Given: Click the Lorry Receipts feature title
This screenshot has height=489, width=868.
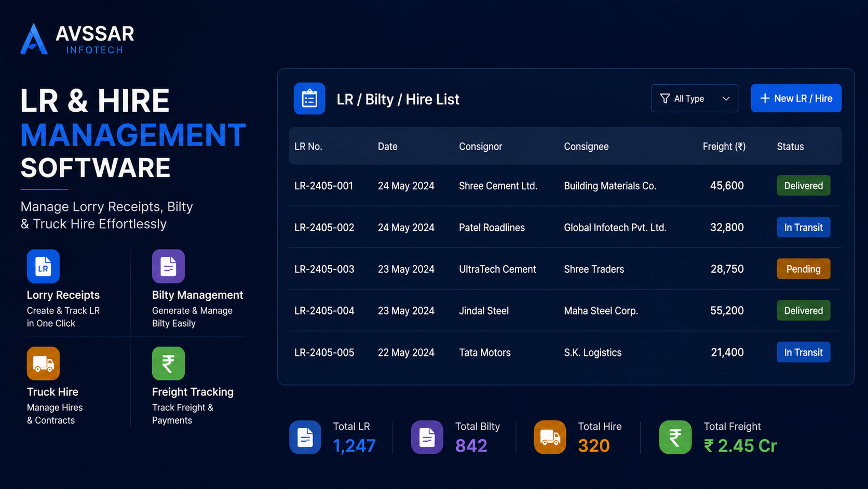Looking at the screenshot, I should tap(63, 295).
